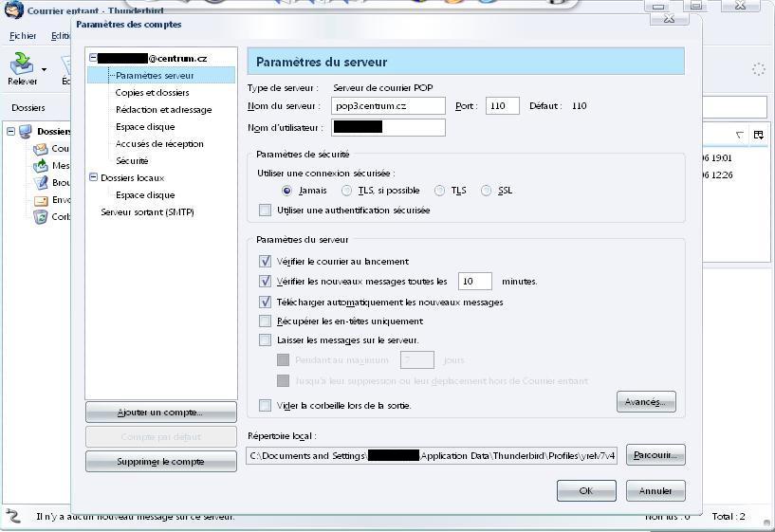Open Rédaction et adressage settings

(x=163, y=110)
